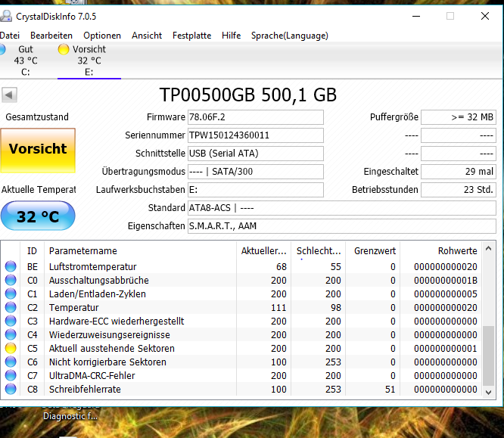
Task: Click threshold value 51 of Schreibfehlerrate
Action: click(390, 389)
